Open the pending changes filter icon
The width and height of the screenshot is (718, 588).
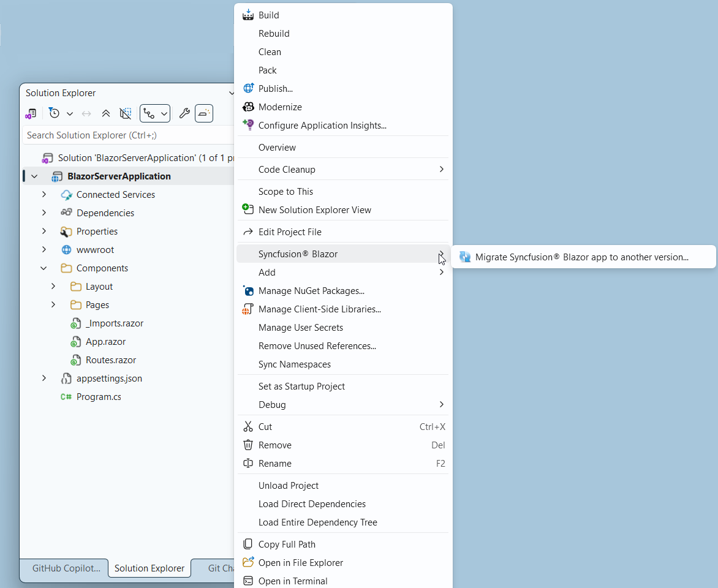[x=54, y=113]
